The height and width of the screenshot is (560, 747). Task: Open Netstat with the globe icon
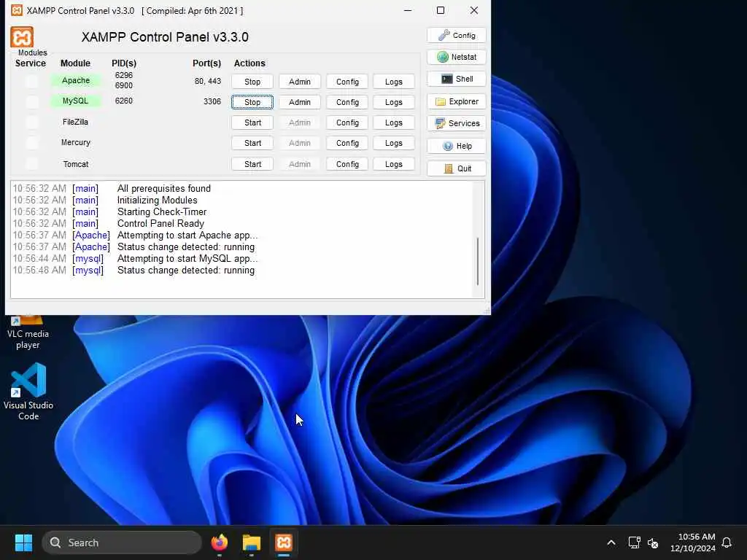(x=457, y=57)
